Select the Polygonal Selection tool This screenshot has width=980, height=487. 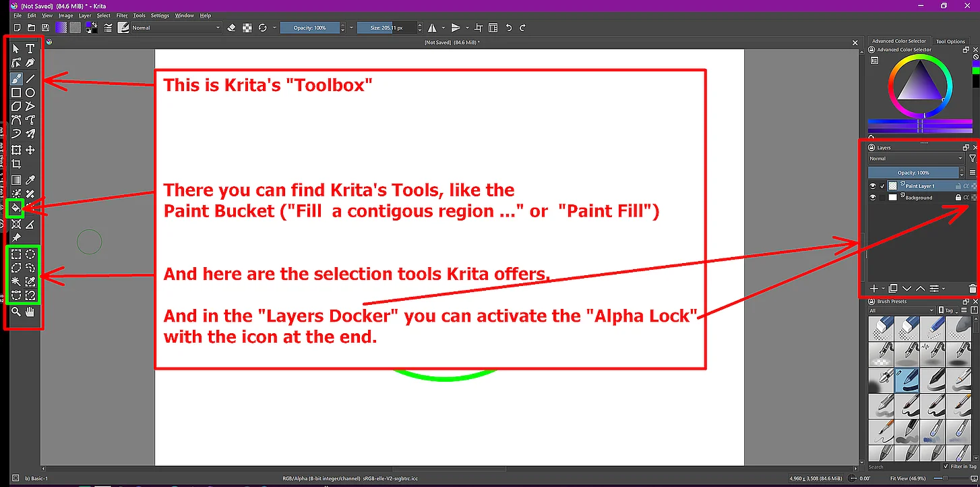[x=16, y=268]
